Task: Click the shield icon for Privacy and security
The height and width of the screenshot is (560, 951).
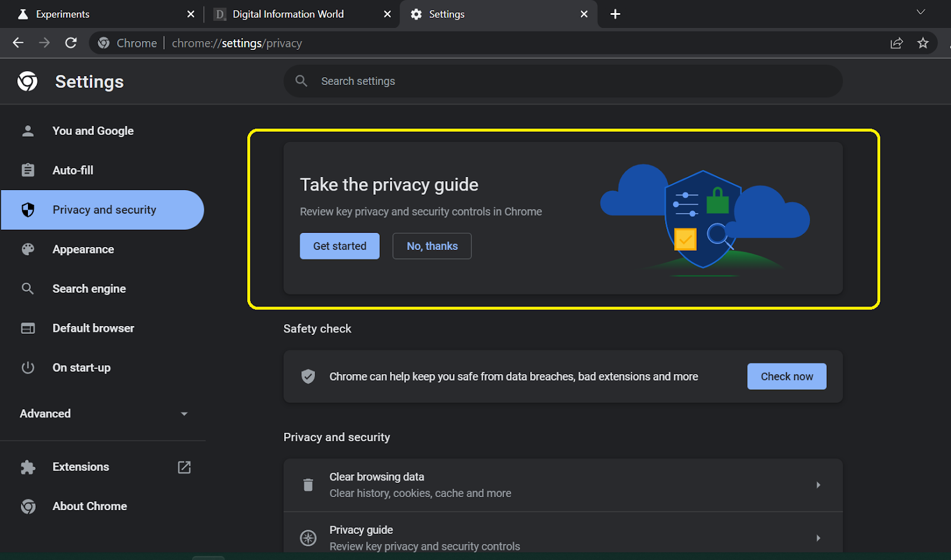Action: click(28, 210)
